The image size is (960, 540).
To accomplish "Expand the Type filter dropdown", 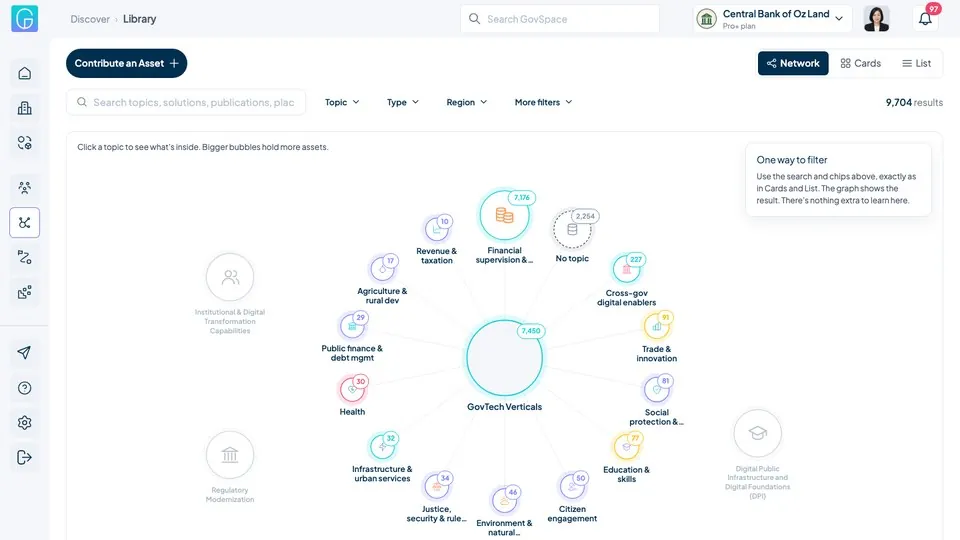I will [x=402, y=102].
